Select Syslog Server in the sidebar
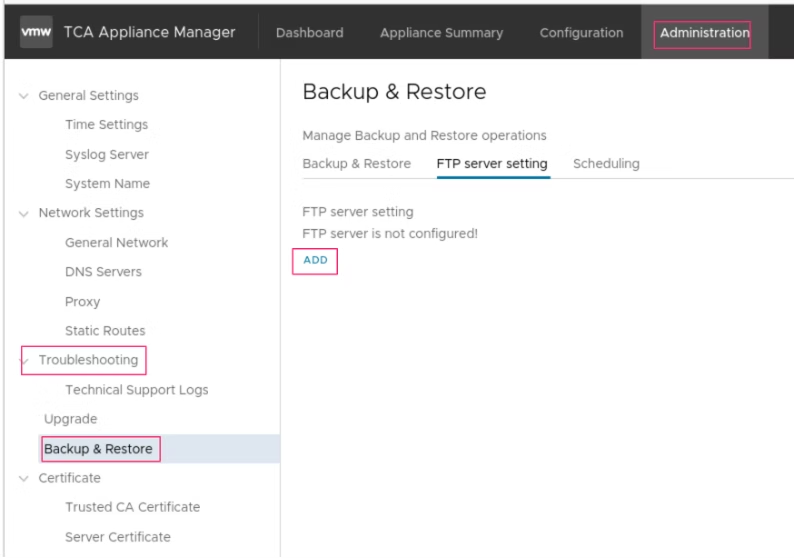The width and height of the screenshot is (794, 558). 106,155
